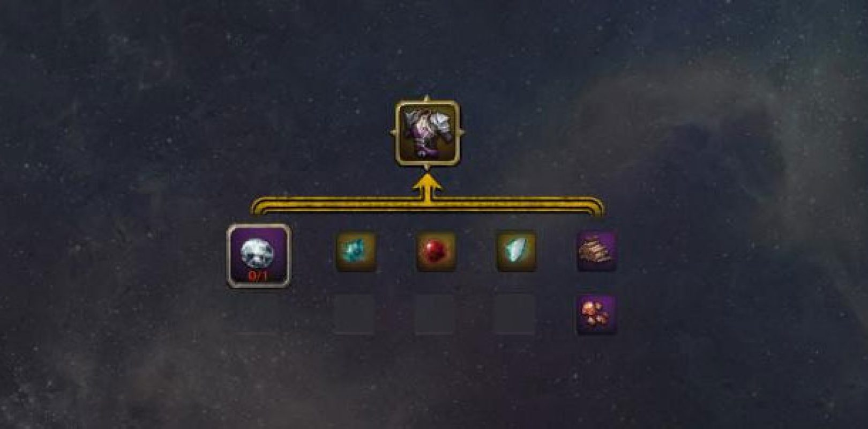Click the left curved end of golden bracket
This screenshot has height=429, width=868.
click(257, 208)
